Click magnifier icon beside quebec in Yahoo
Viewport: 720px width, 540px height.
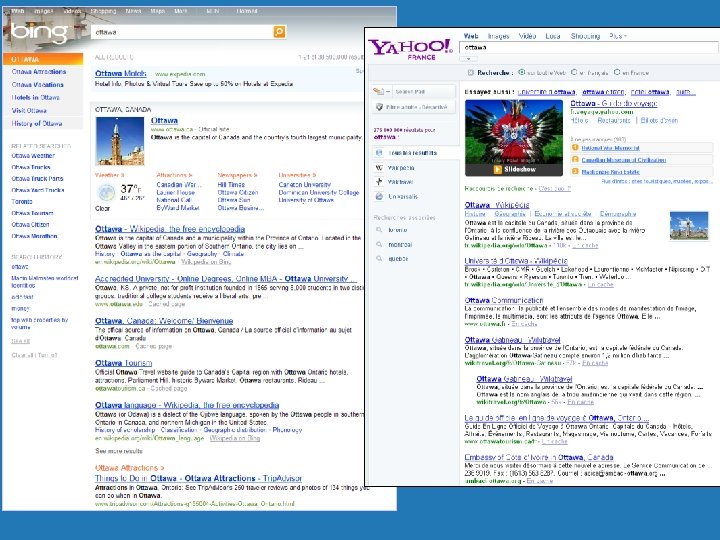click(x=379, y=259)
